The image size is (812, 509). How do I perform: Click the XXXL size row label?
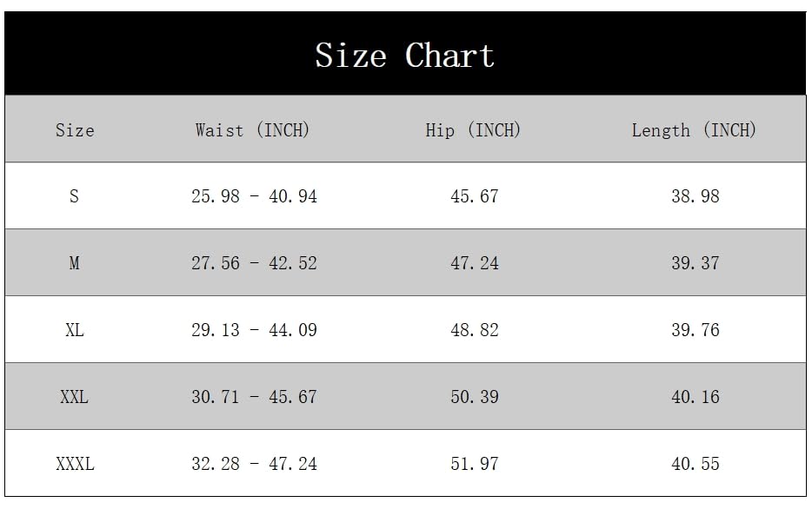(75, 464)
